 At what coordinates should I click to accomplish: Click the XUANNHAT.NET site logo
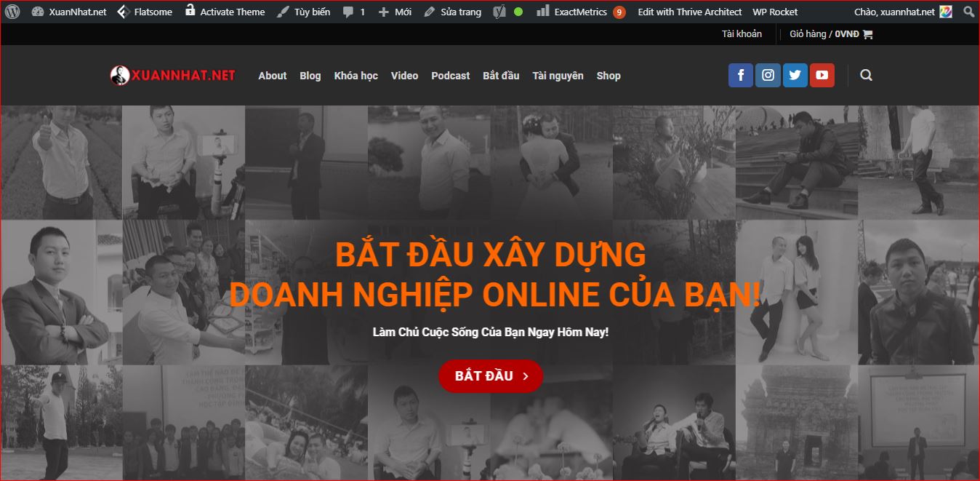[173, 75]
